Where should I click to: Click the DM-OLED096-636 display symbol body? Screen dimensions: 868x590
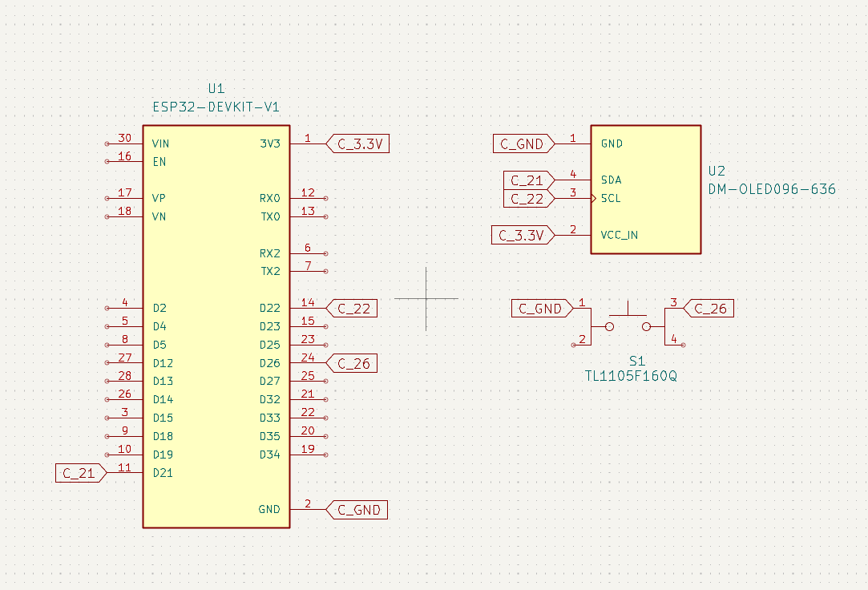[x=645, y=189]
